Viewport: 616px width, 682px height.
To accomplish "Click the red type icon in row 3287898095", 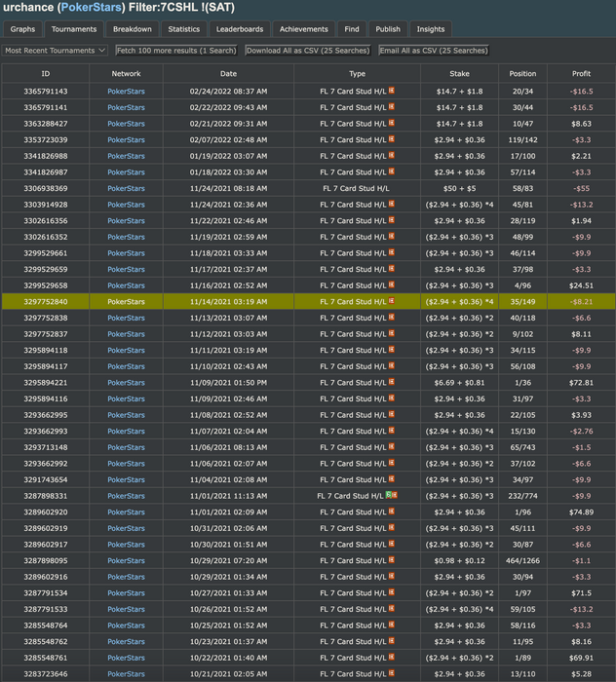I will (x=392, y=560).
